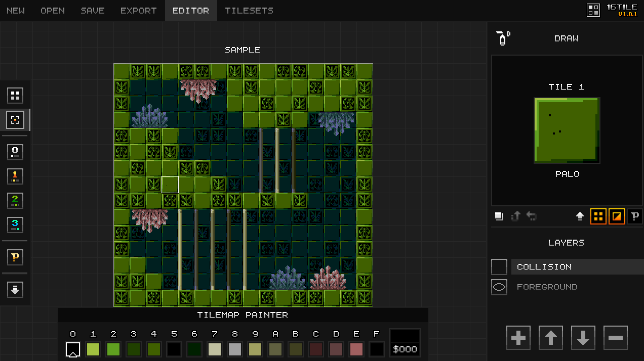Add a new layer with the plus button

point(518,338)
